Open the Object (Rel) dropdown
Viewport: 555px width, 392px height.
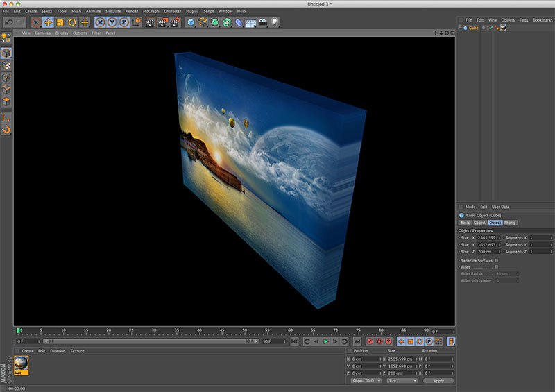pos(366,381)
